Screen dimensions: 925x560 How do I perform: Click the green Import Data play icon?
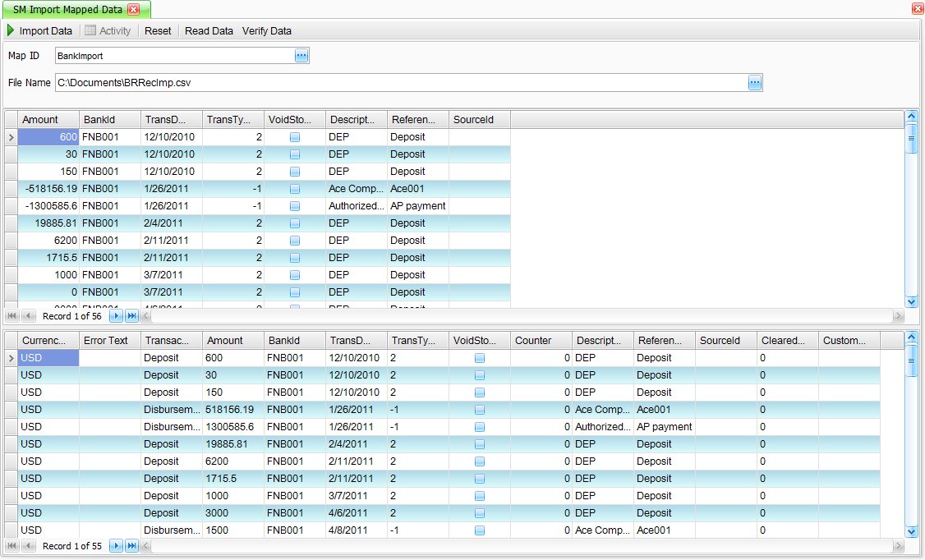point(11,31)
